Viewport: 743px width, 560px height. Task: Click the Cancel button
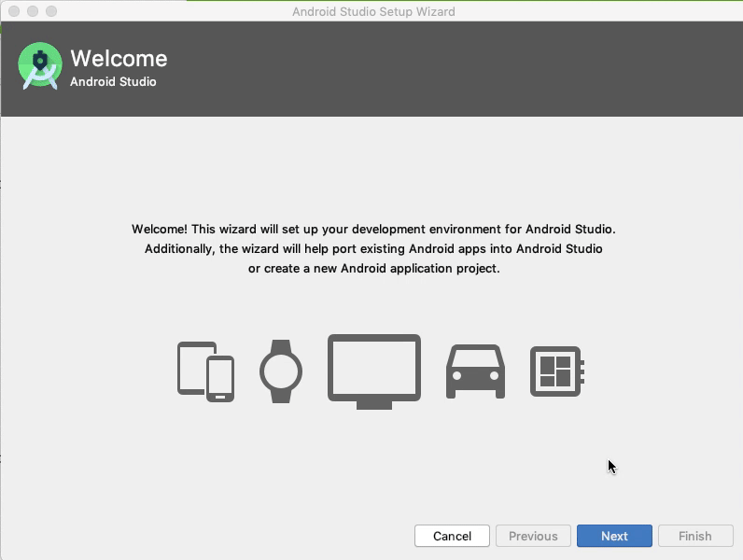click(452, 536)
